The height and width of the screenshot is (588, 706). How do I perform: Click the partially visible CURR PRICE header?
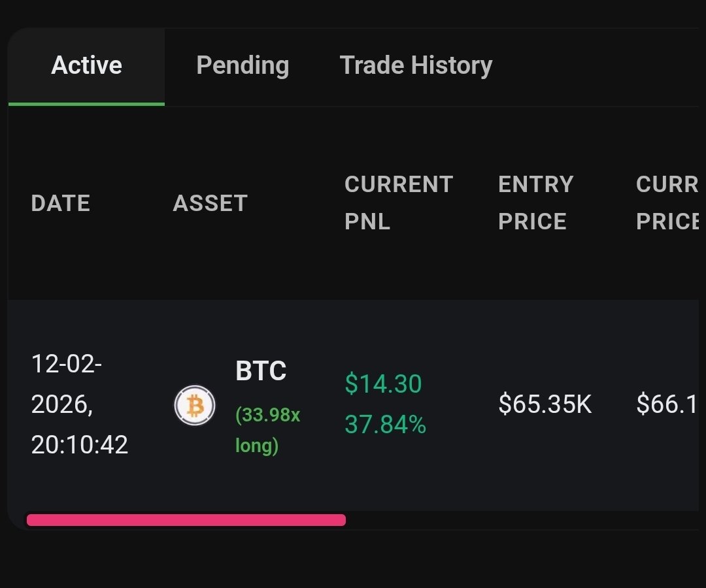click(667, 203)
